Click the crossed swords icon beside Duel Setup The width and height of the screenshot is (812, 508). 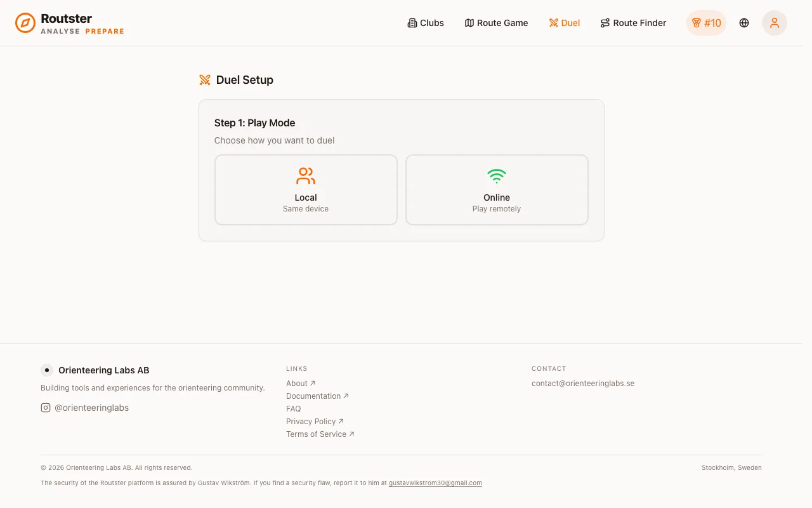(x=205, y=80)
